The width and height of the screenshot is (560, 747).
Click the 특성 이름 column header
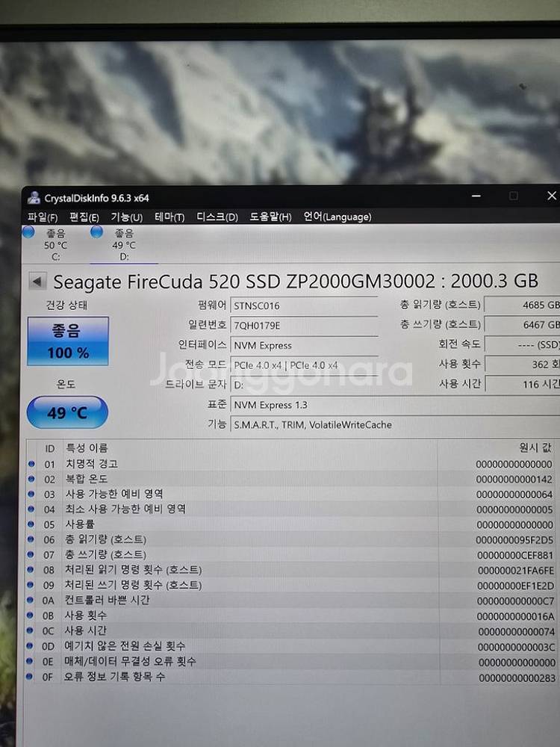(x=87, y=447)
